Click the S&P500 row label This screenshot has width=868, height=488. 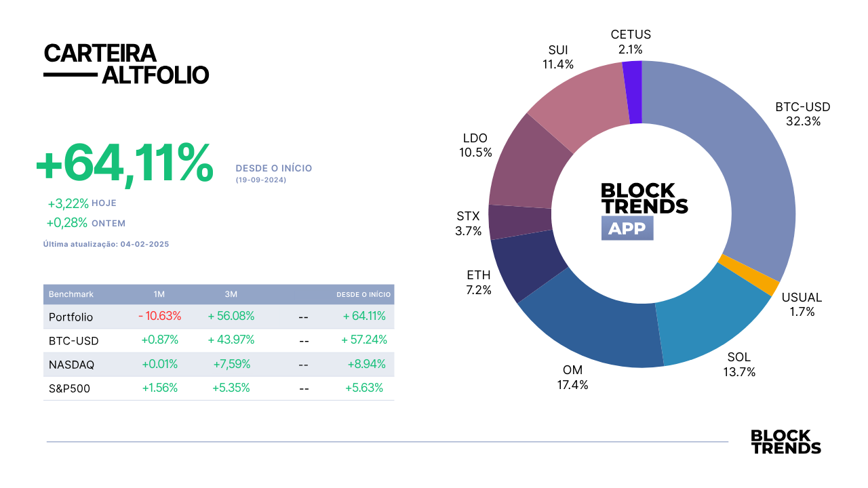pyautogui.click(x=69, y=389)
